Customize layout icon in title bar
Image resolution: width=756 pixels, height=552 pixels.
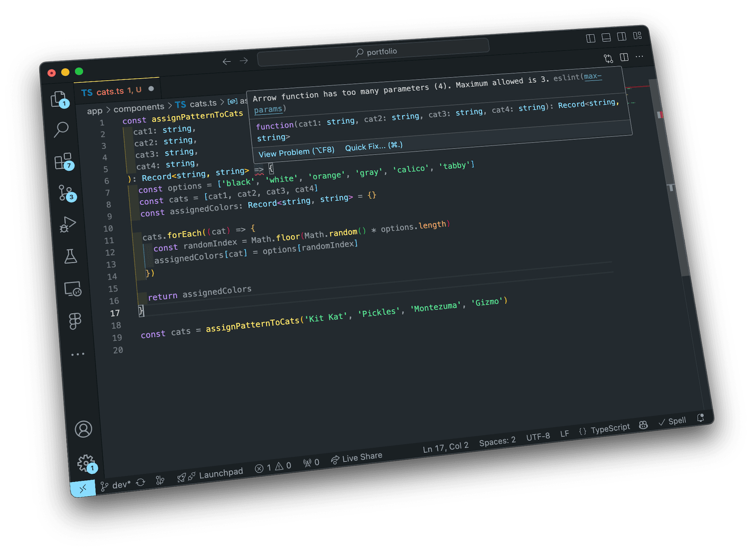click(638, 35)
